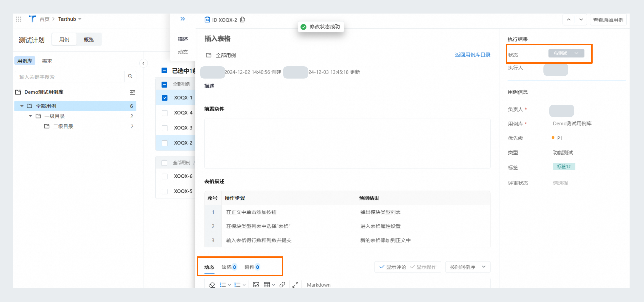
Task: Check the XOQX-4 checkbox
Action: click(165, 113)
